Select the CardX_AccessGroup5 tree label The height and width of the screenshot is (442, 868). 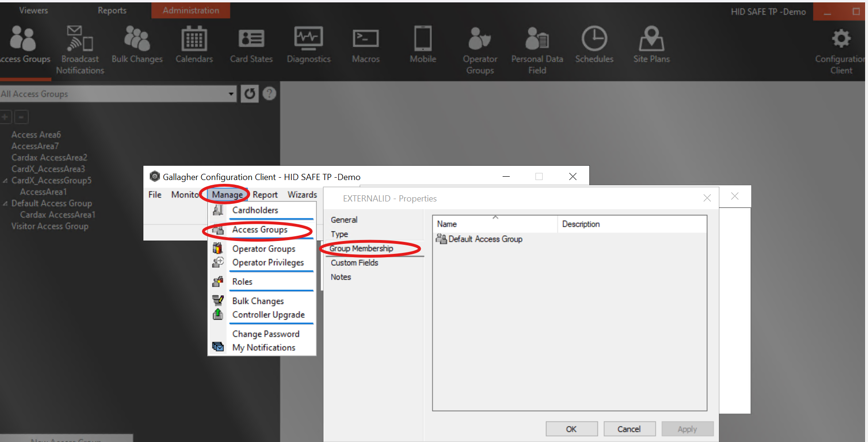click(51, 181)
